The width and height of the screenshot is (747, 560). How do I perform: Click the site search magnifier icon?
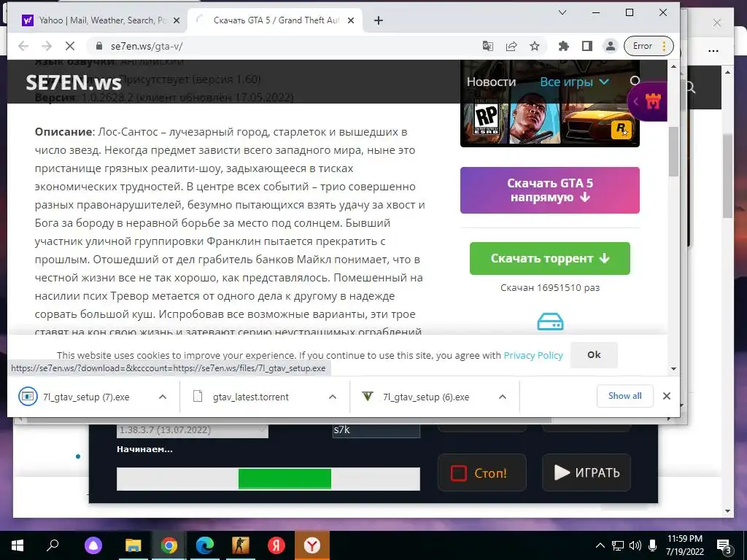coord(635,81)
